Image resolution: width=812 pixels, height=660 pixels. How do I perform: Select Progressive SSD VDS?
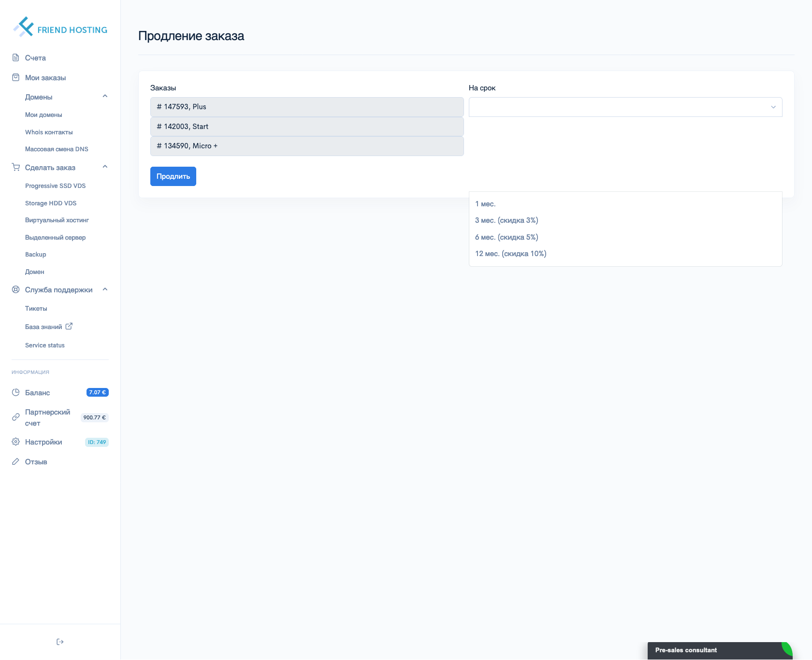pyautogui.click(x=55, y=186)
